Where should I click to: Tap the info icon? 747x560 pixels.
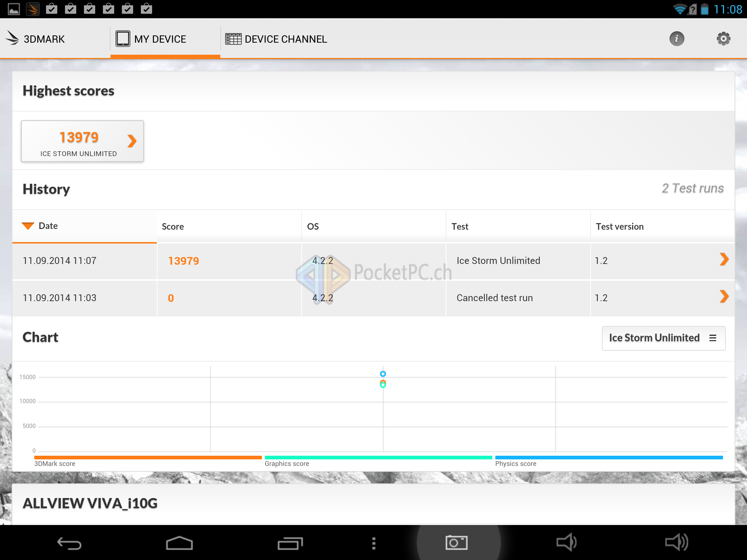(677, 39)
